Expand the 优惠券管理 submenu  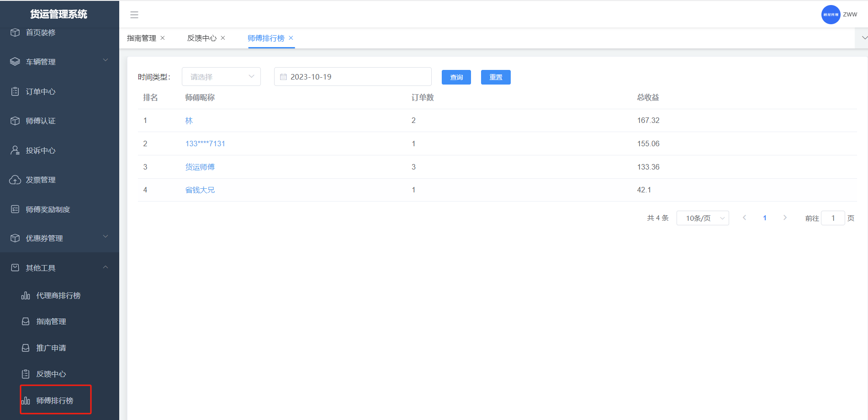tap(59, 238)
